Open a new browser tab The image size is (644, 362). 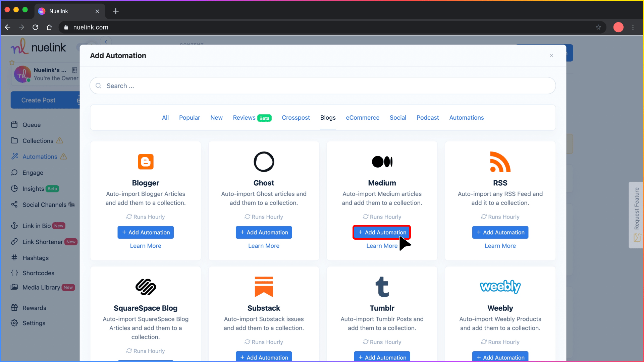pos(116,11)
